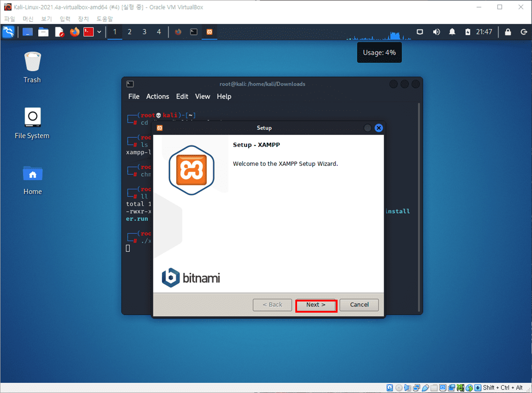Lock the session via the padlock icon
532x393 pixels.
coord(508,32)
